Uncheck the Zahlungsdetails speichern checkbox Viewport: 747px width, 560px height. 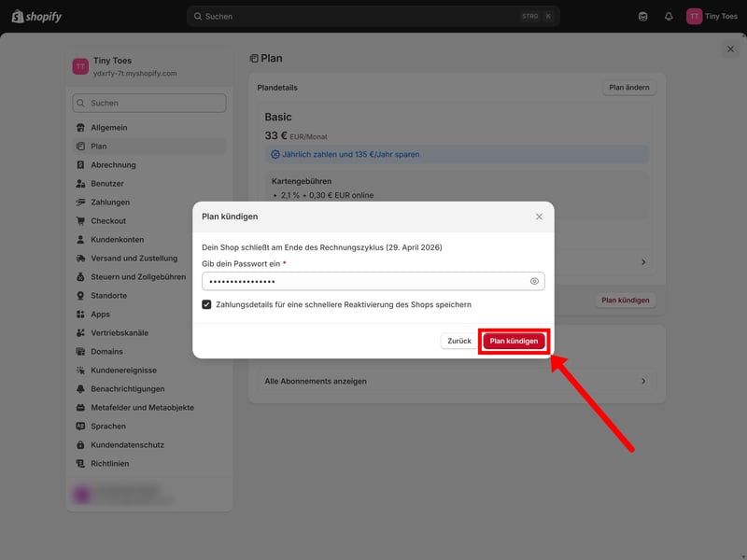click(x=207, y=304)
